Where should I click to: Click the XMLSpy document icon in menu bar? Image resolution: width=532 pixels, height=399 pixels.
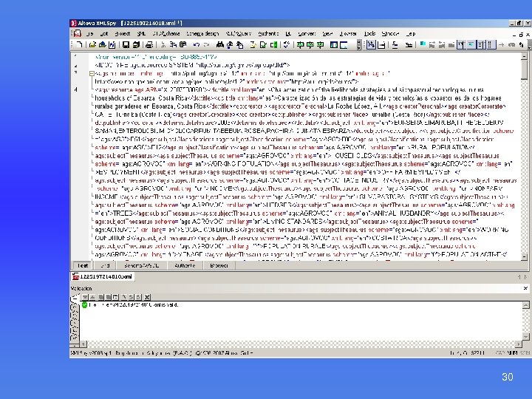(78, 33)
